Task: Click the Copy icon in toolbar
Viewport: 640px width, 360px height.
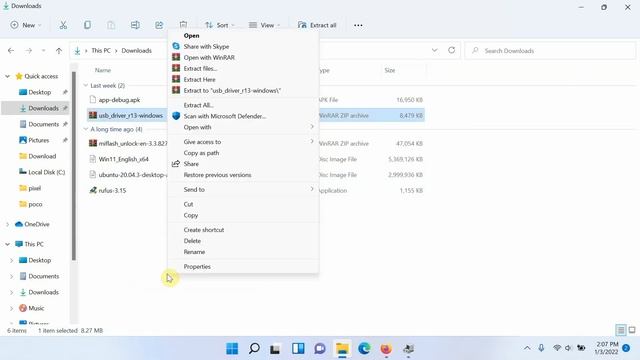Action: point(87,25)
